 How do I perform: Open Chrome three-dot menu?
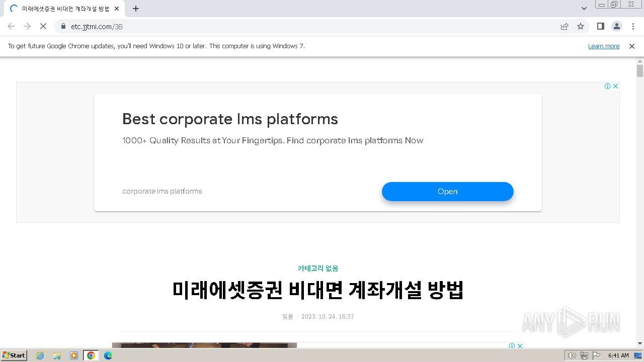click(633, 26)
